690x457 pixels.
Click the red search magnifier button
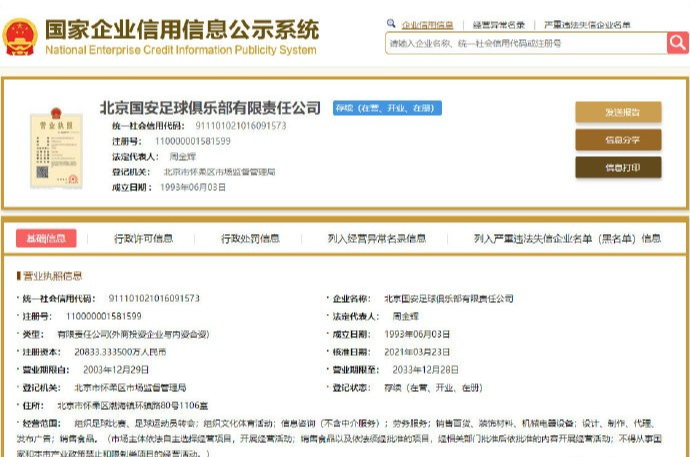[x=677, y=42]
